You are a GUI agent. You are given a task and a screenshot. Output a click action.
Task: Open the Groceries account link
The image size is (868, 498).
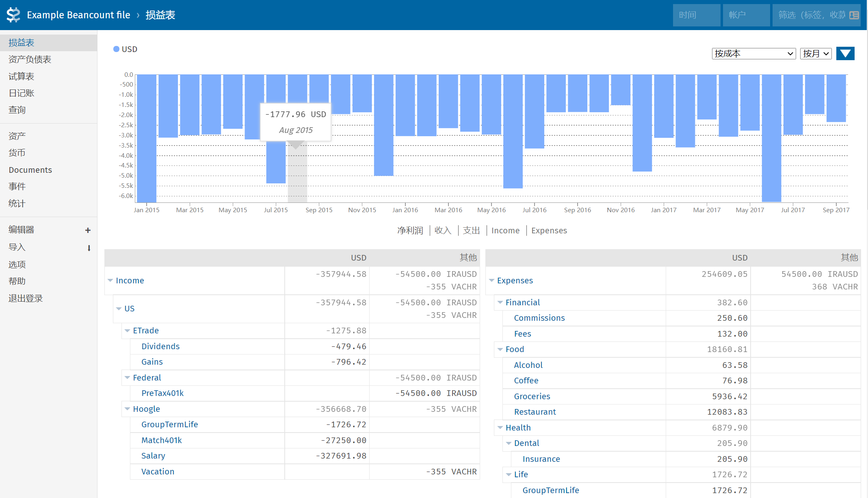[532, 396]
